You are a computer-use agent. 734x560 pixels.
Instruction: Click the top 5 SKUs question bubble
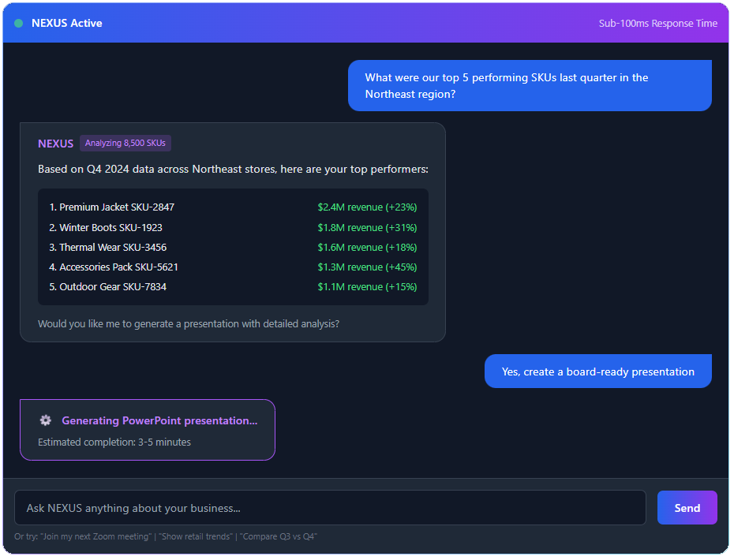(x=529, y=86)
